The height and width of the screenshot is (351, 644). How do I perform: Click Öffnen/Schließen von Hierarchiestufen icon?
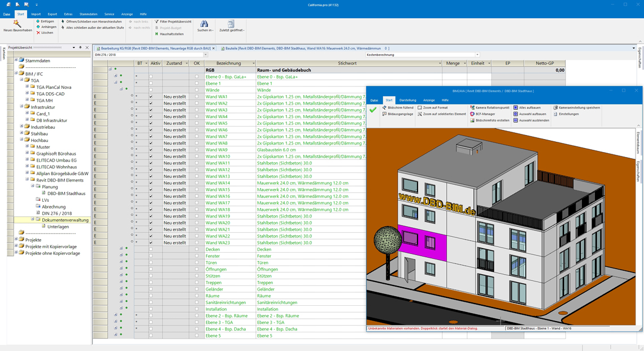click(63, 21)
